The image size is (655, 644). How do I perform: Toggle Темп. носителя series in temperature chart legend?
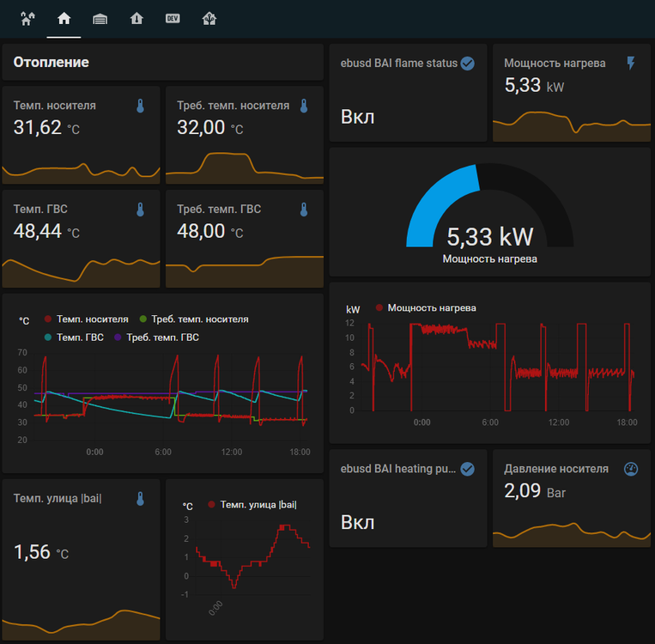pyautogui.click(x=86, y=319)
